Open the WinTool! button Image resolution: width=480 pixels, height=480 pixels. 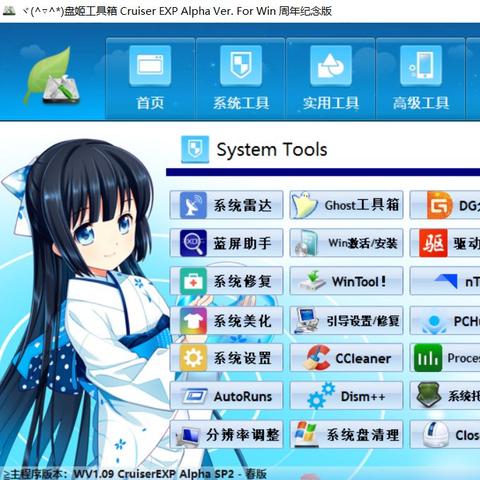point(346,281)
